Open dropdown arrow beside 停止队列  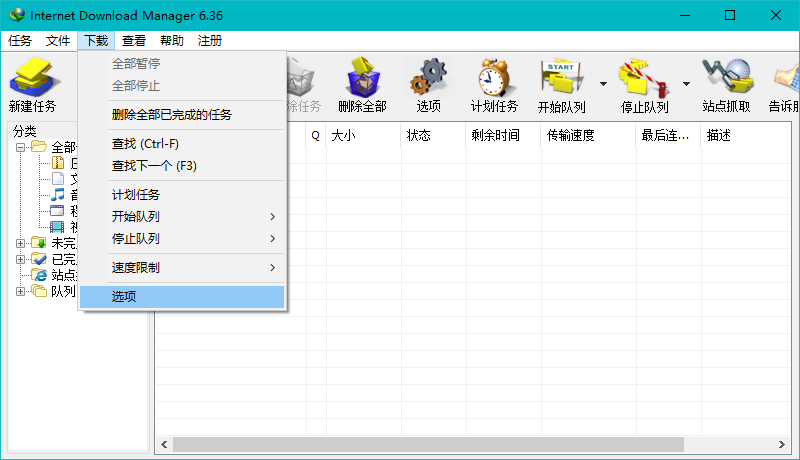686,84
